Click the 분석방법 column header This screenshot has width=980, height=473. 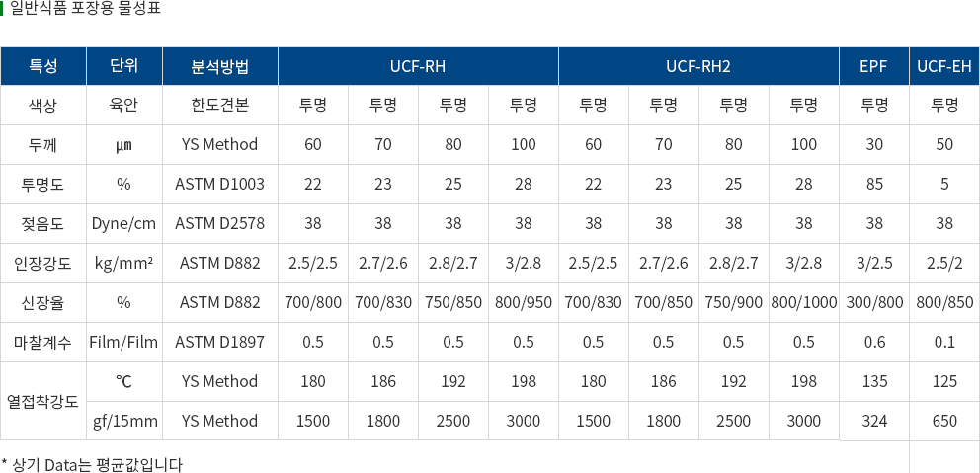pyautogui.click(x=220, y=66)
